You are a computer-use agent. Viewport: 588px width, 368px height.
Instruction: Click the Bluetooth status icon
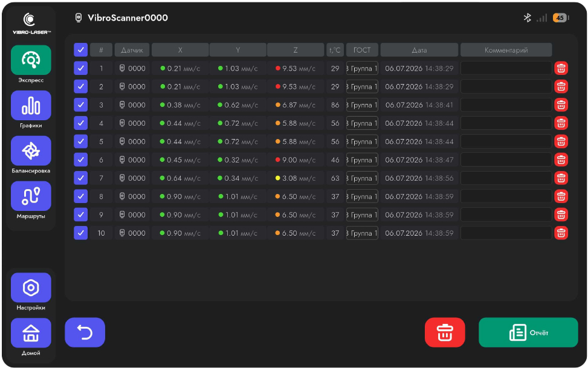[527, 18]
